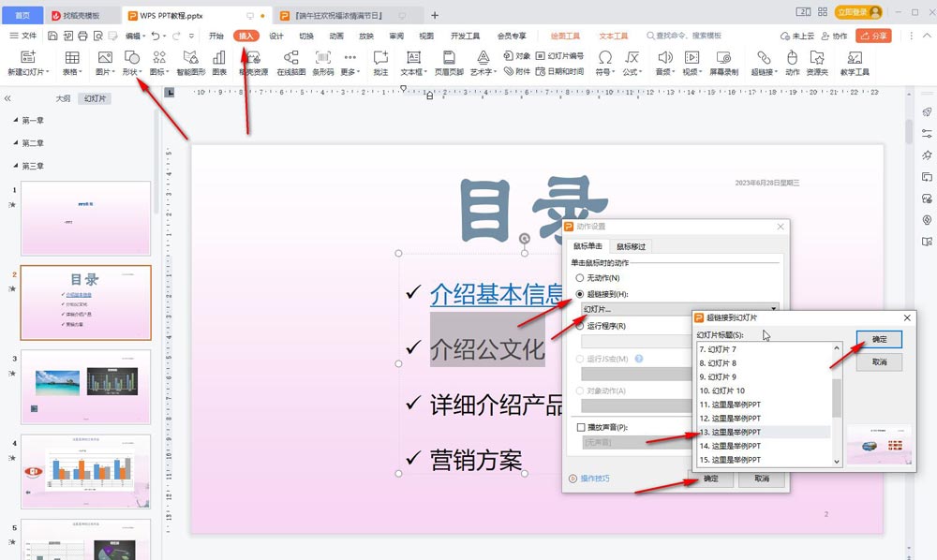
Task: Switch to the 切换 transitions tab
Action: click(x=306, y=36)
